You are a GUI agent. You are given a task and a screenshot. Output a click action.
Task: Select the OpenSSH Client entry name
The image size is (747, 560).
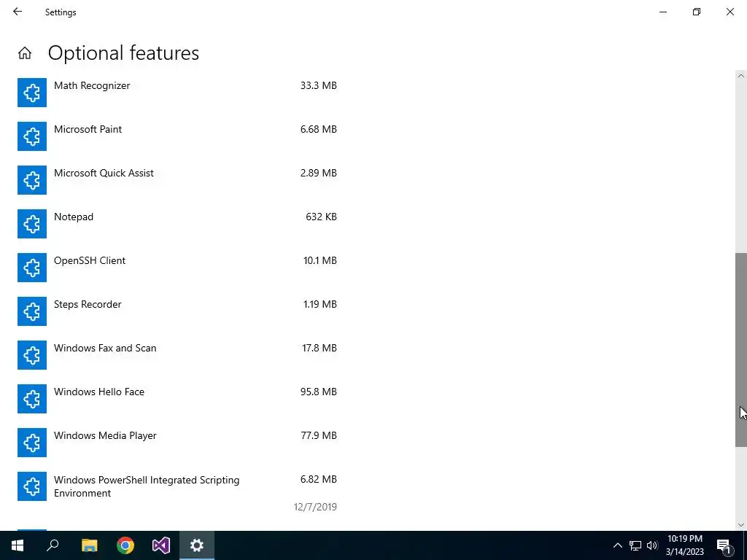pyautogui.click(x=90, y=261)
